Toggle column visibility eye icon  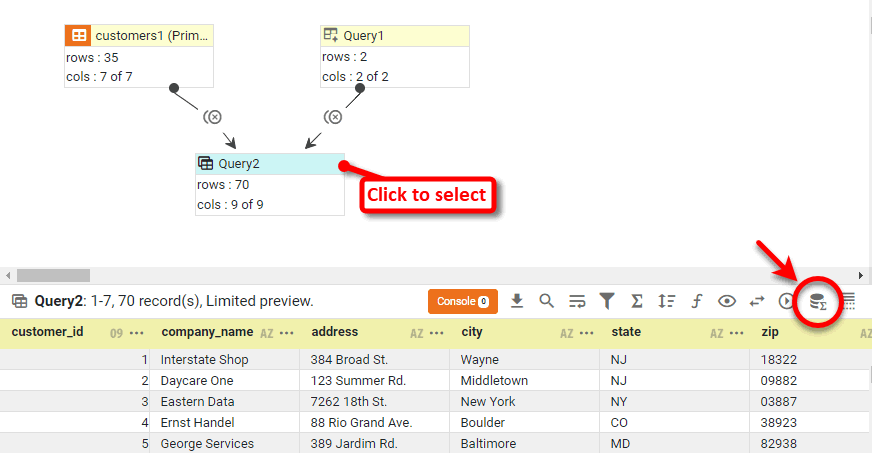pos(727,301)
